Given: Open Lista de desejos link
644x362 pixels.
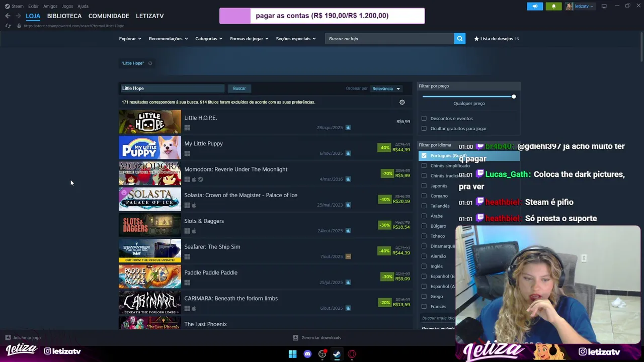Looking at the screenshot, I should coord(497,39).
